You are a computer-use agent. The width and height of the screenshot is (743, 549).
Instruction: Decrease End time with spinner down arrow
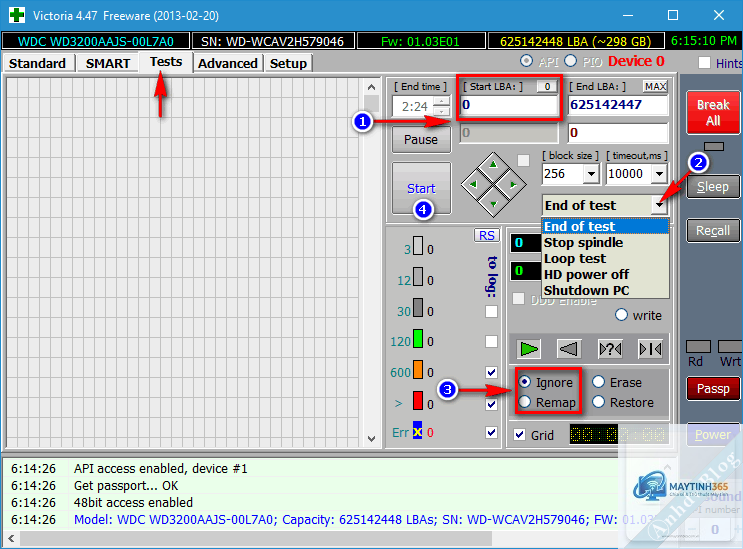(x=442, y=111)
